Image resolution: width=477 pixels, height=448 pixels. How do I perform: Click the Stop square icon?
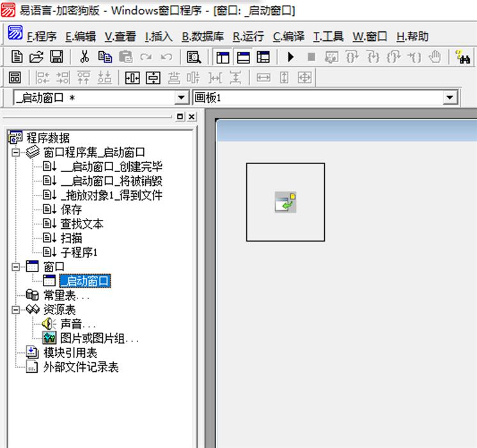pos(311,57)
